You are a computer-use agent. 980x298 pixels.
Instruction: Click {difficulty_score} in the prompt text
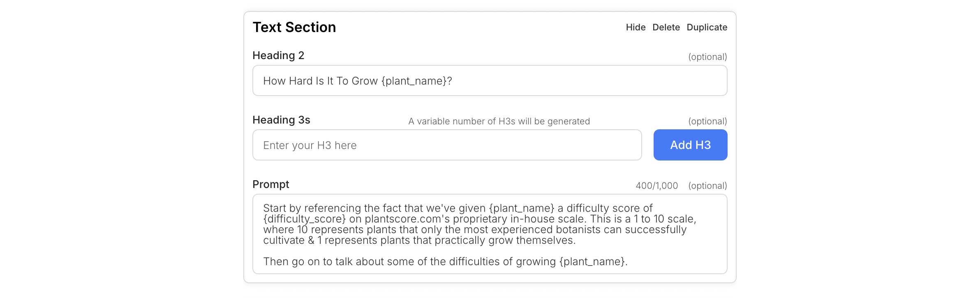(305, 219)
